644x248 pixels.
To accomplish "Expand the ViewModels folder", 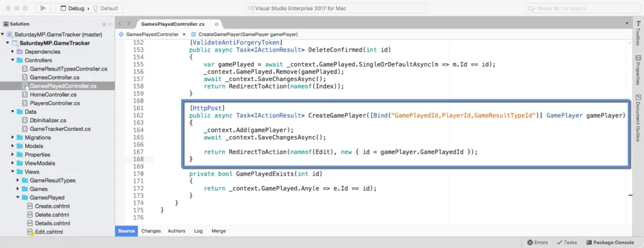I will [13, 163].
